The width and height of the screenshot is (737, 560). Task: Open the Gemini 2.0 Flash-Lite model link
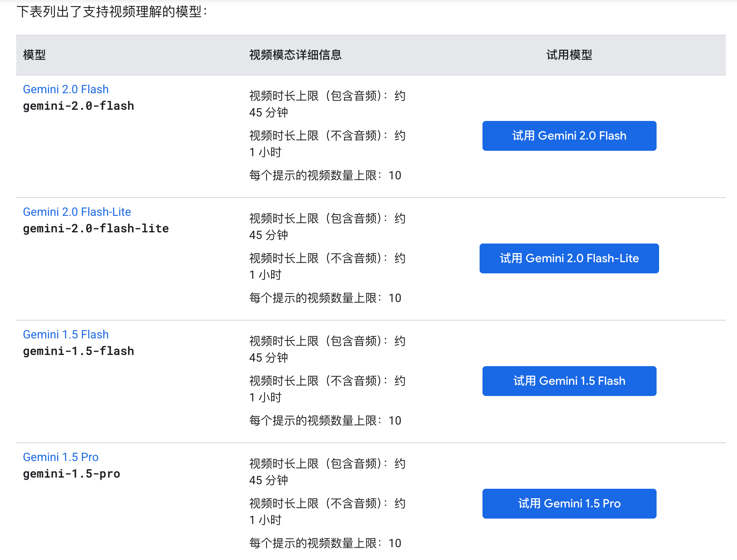(x=77, y=212)
